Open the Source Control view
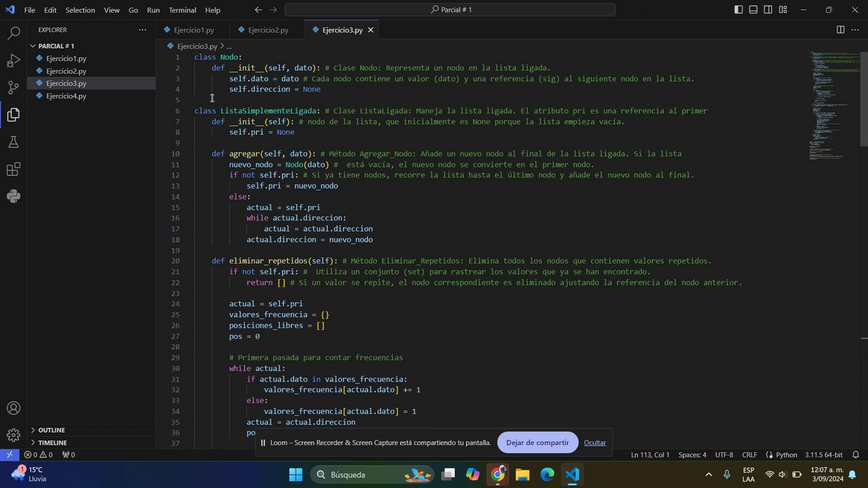The image size is (868, 488). (13, 87)
